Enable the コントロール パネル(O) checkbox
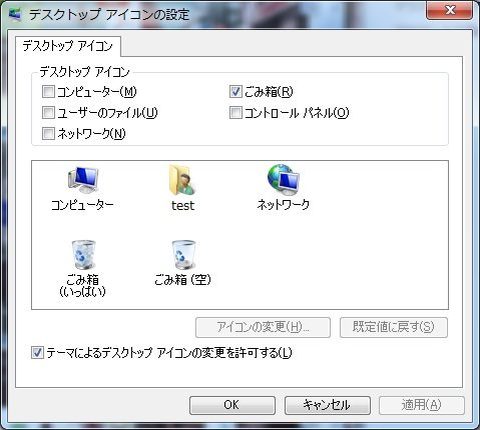Screen dimensions: 480x430 click(235, 112)
